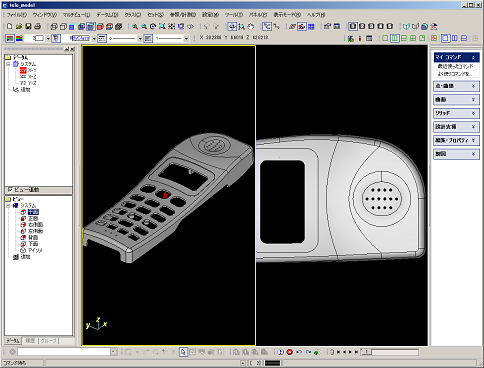The width and height of the screenshot is (484, 368).
Task: Open the ヘルプ menu
Action: [316, 15]
